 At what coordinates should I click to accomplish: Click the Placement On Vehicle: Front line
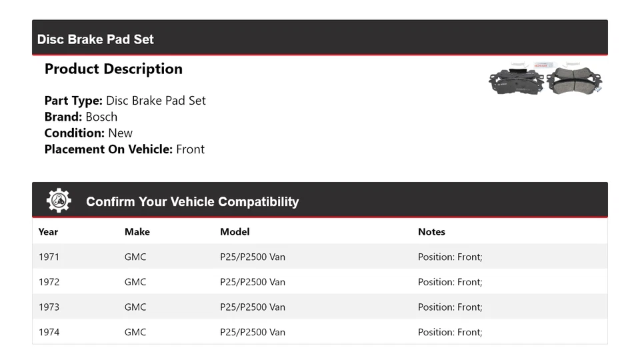click(124, 149)
